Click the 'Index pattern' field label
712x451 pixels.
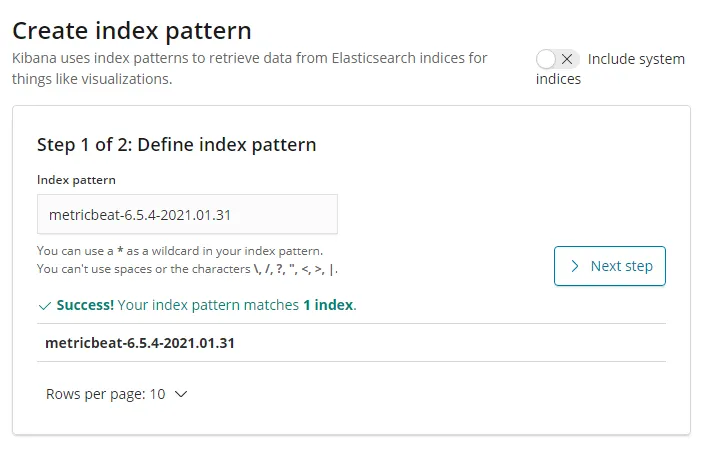tap(76, 180)
